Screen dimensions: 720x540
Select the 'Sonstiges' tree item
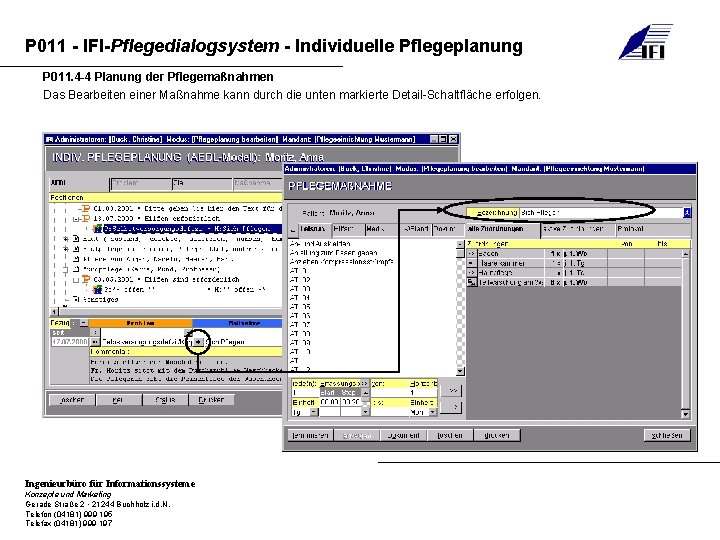tap(101, 299)
